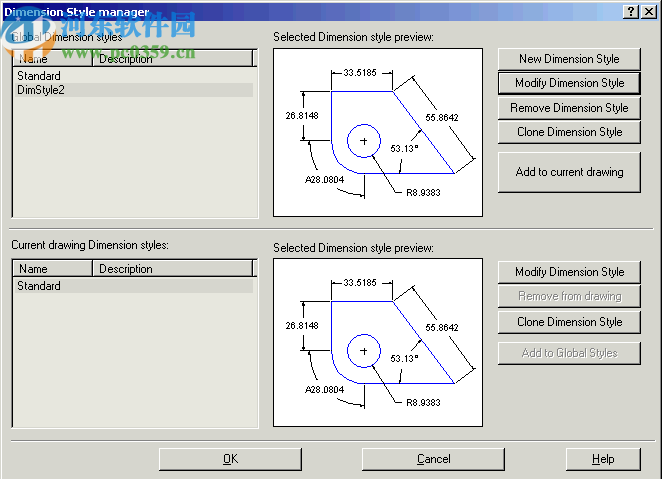This screenshot has width=664, height=479.
Task: Select DimStyle2 in the global styles list
Action: 40,90
